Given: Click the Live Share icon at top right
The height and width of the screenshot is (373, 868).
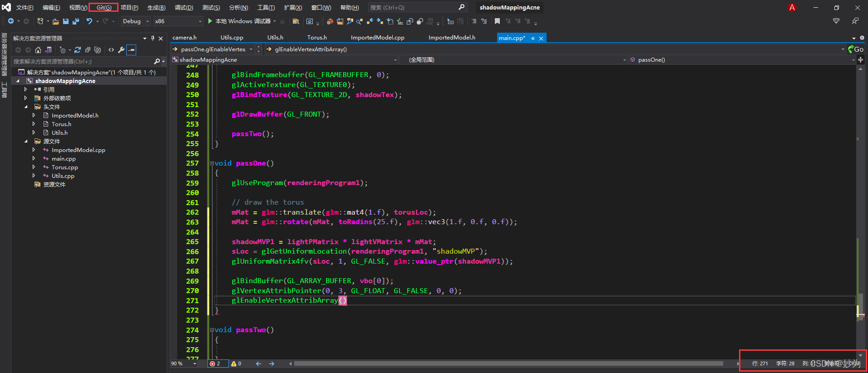Looking at the screenshot, I should [836, 21].
